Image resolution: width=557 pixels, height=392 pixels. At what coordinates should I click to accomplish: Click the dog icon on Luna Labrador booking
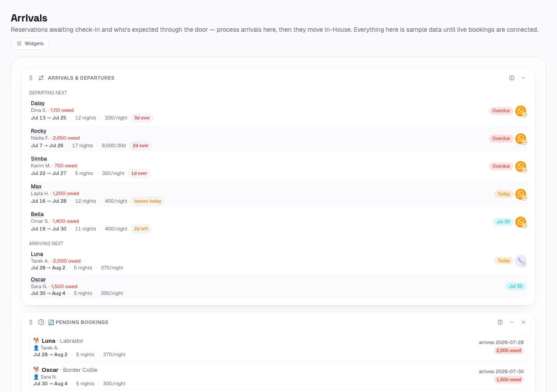click(36, 341)
